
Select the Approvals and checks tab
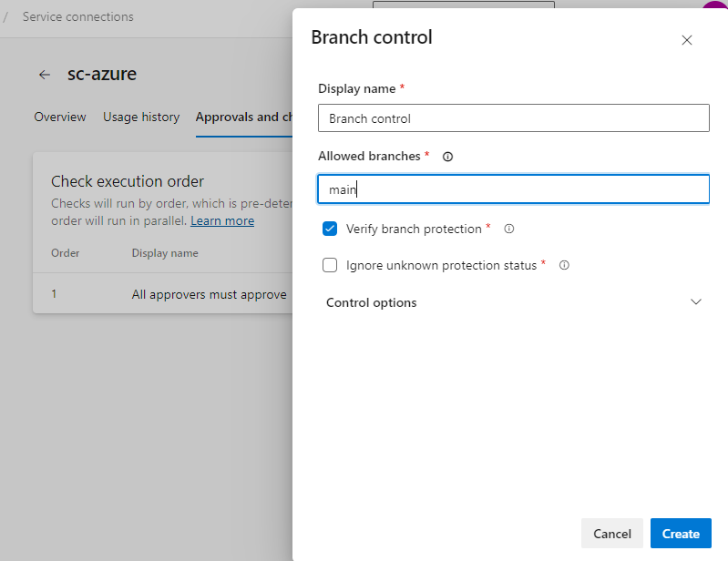(244, 117)
